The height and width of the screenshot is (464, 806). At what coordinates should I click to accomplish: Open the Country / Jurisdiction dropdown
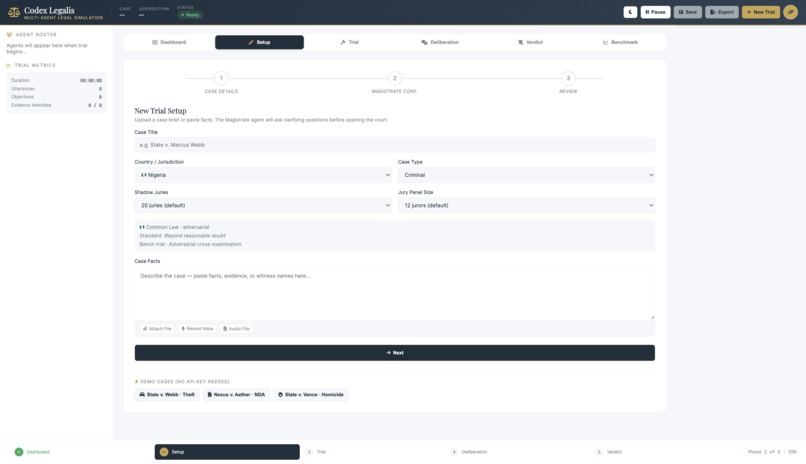pyautogui.click(x=263, y=175)
